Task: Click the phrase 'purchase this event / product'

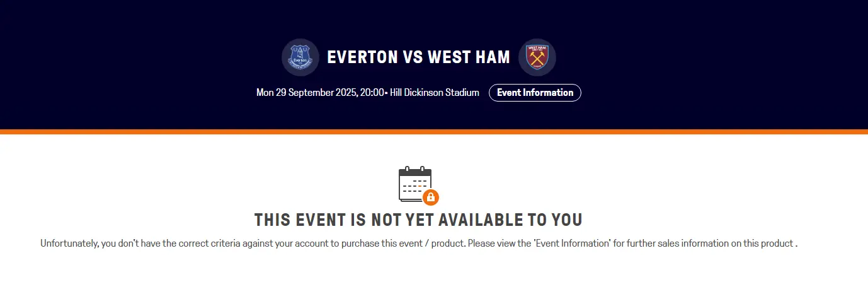Action: 401,243
